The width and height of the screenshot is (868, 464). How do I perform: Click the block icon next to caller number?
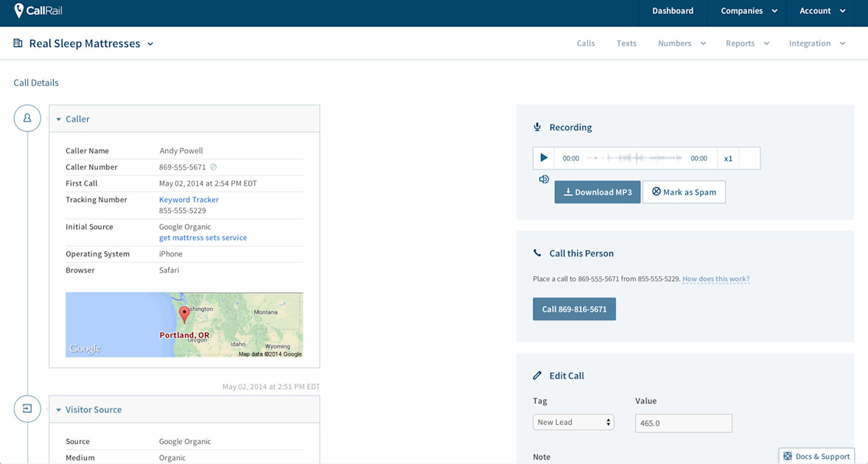click(213, 167)
